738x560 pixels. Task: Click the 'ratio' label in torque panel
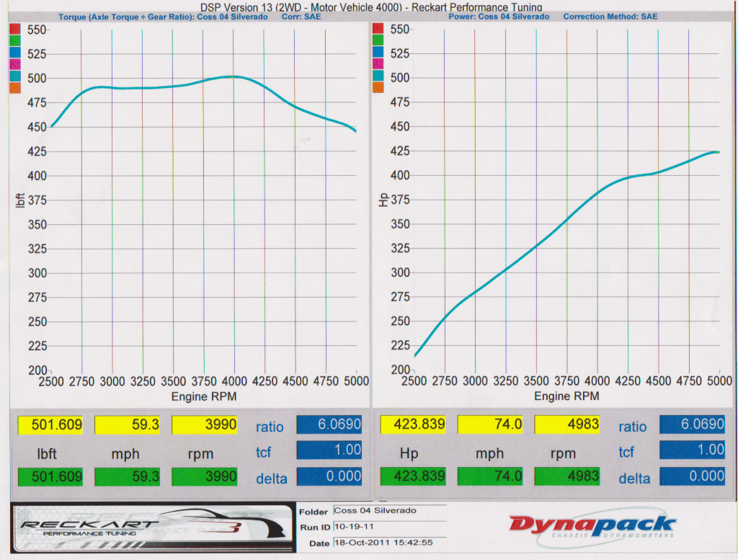pos(270,427)
